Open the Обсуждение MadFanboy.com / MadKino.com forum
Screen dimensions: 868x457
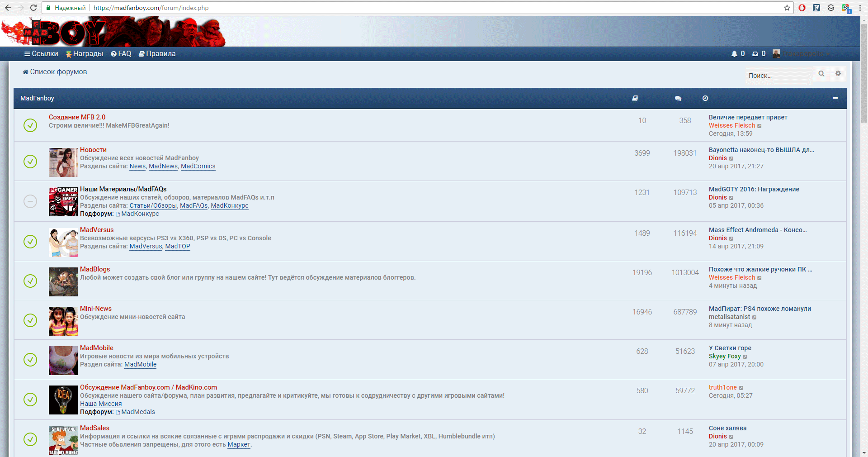tap(148, 387)
